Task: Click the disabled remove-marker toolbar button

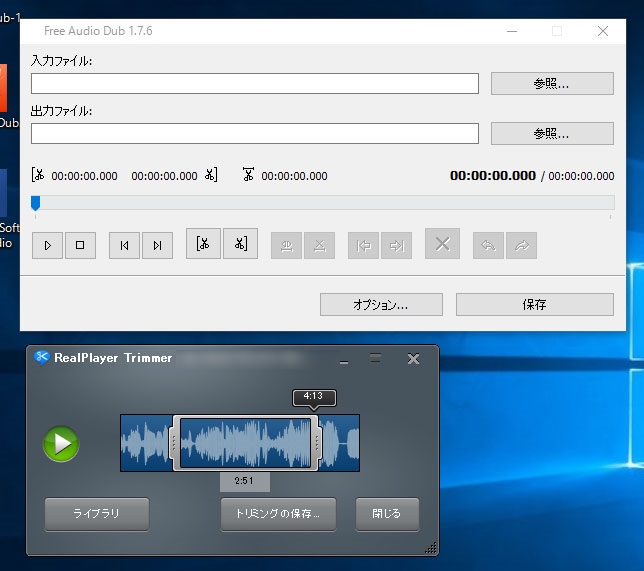Action: click(x=320, y=246)
